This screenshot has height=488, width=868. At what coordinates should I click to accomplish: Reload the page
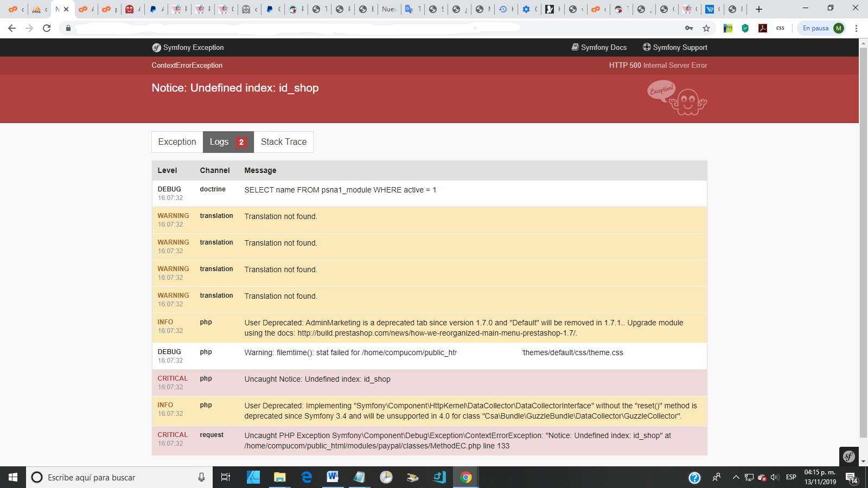coord(47,28)
